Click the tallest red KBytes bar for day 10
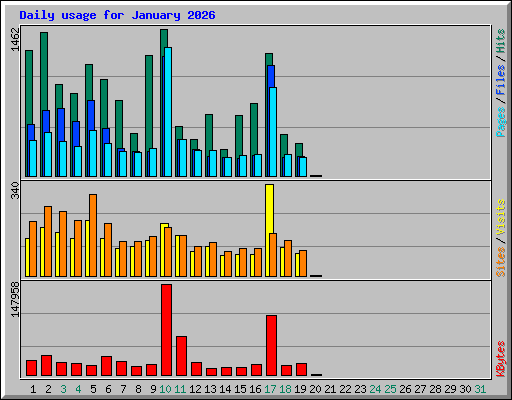The height and width of the screenshot is (400, 512). pos(167,330)
